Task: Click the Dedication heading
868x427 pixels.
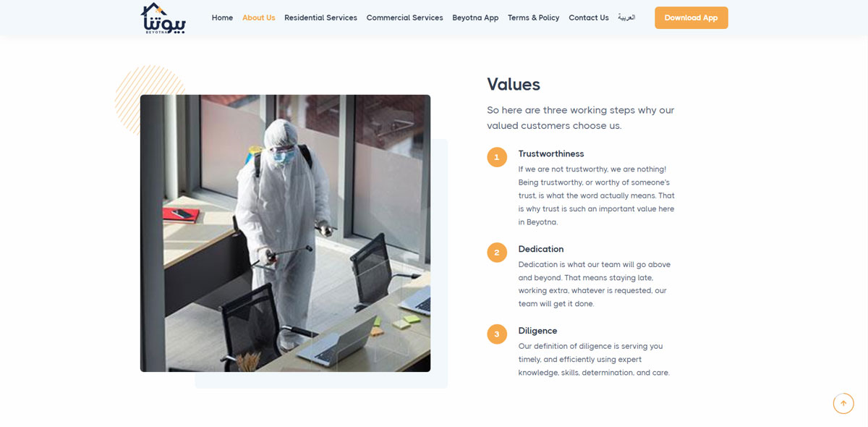Action: tap(540, 250)
